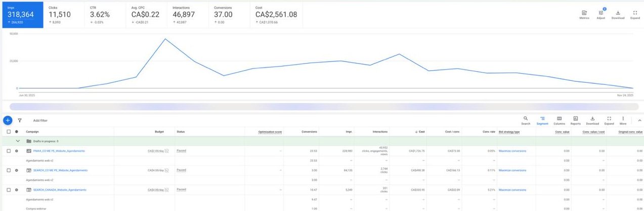Viewport: 644px width, 211px height.
Task: Click the Drafts in progress folder icon
Action: (29, 141)
